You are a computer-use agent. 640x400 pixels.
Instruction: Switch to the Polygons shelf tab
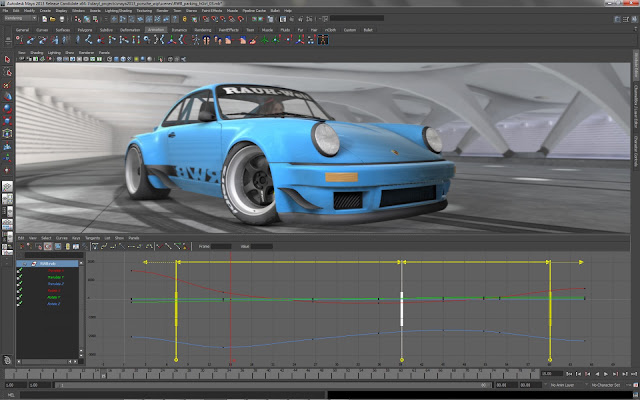pos(85,30)
